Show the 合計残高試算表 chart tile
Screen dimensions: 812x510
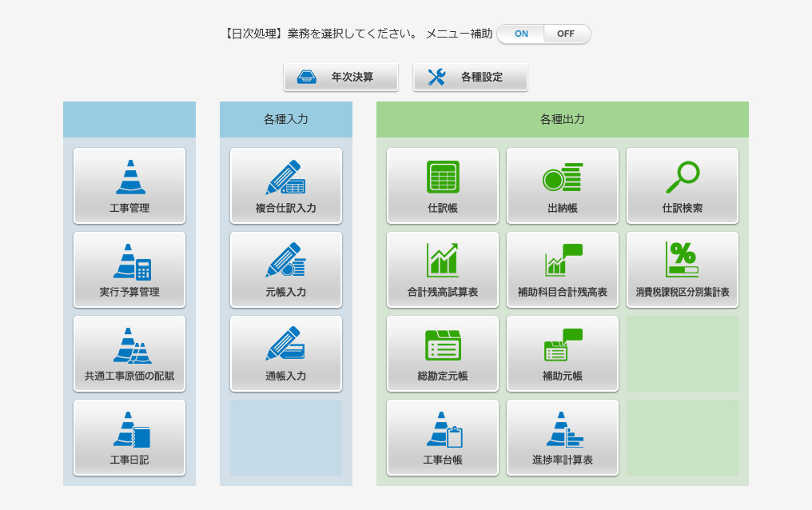tap(443, 269)
